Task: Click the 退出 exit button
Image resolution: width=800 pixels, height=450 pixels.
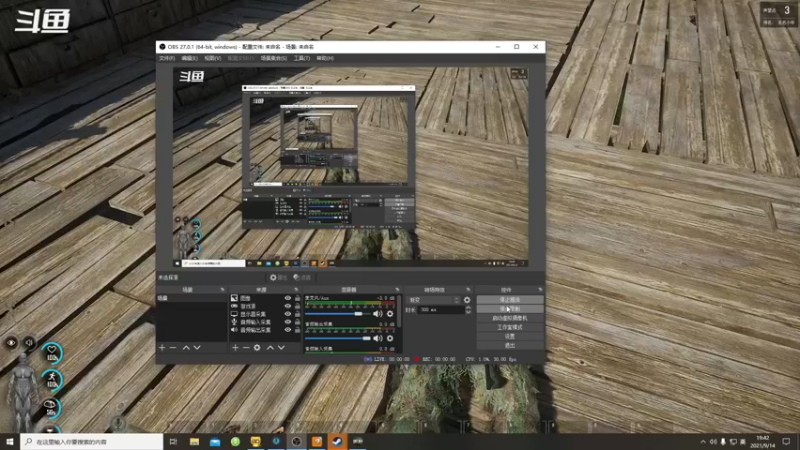Action: coord(510,346)
